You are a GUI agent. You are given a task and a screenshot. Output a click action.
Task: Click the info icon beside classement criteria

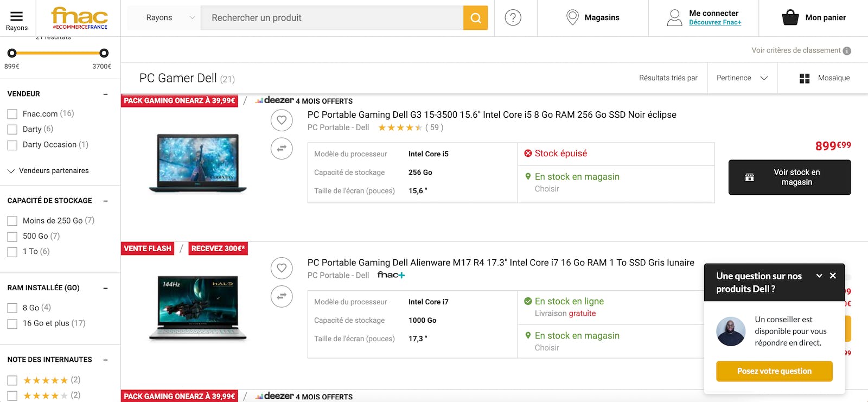[847, 50]
